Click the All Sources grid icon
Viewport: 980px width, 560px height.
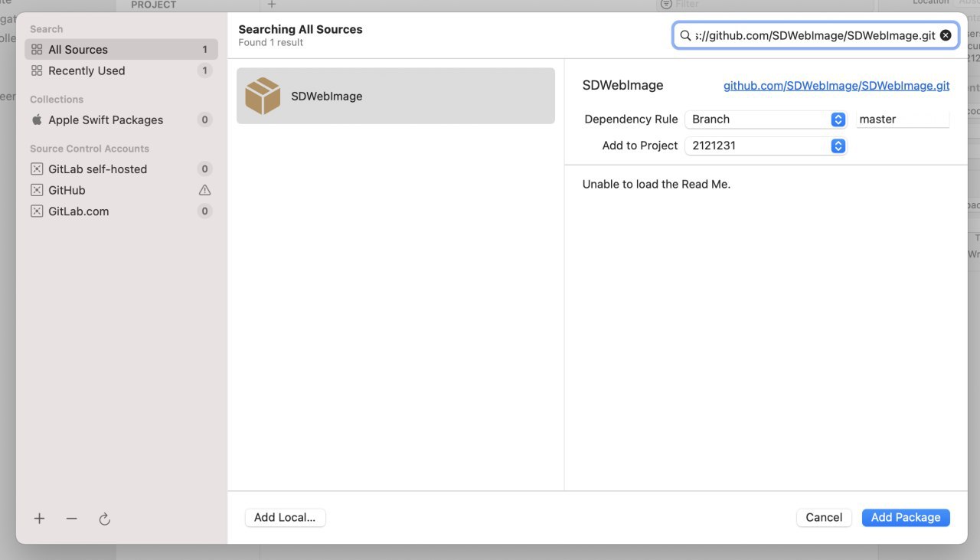point(37,50)
